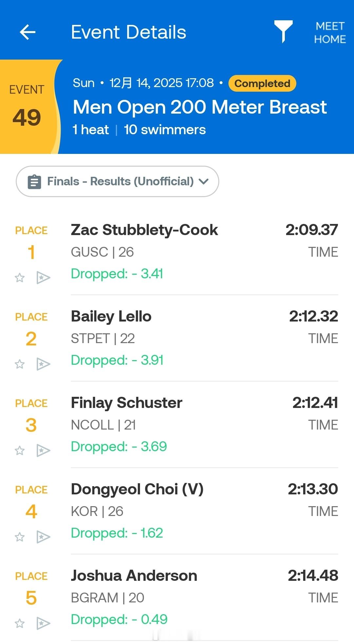Image resolution: width=354 pixels, height=644 pixels.
Task: Tap the yellow Completed status badge
Action: coord(262,83)
